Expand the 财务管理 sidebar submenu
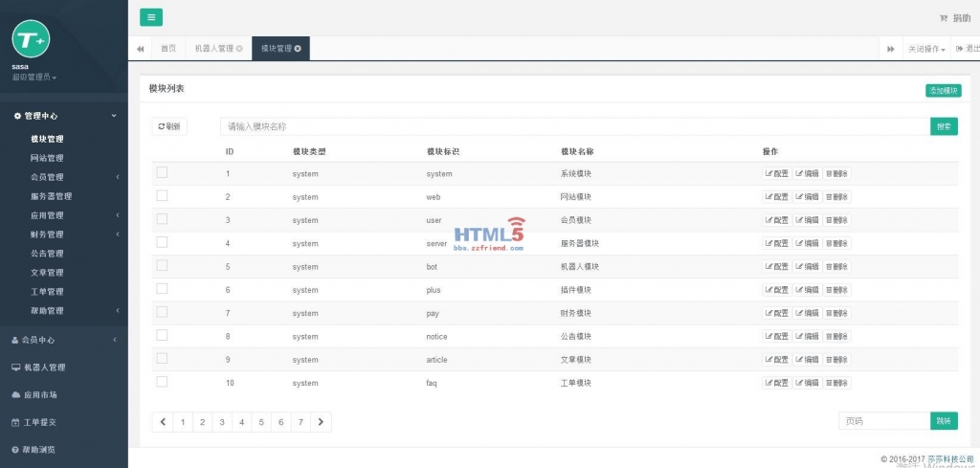 pyautogui.click(x=47, y=234)
